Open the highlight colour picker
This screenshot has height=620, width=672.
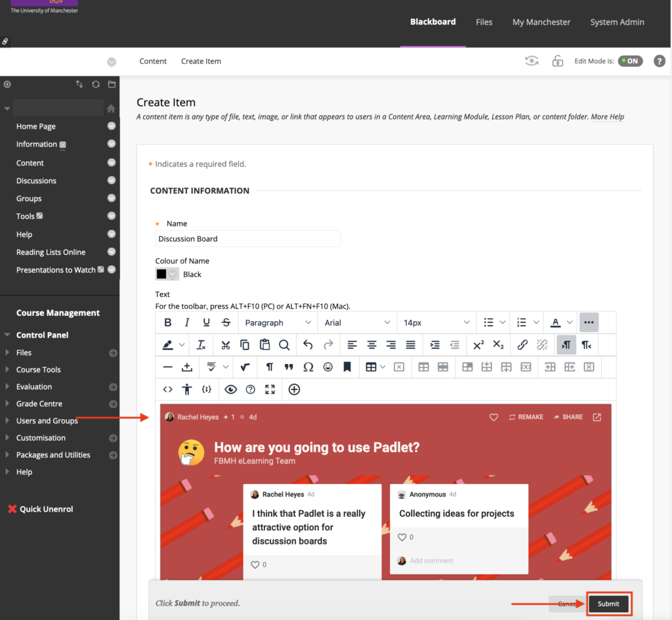coord(182,345)
